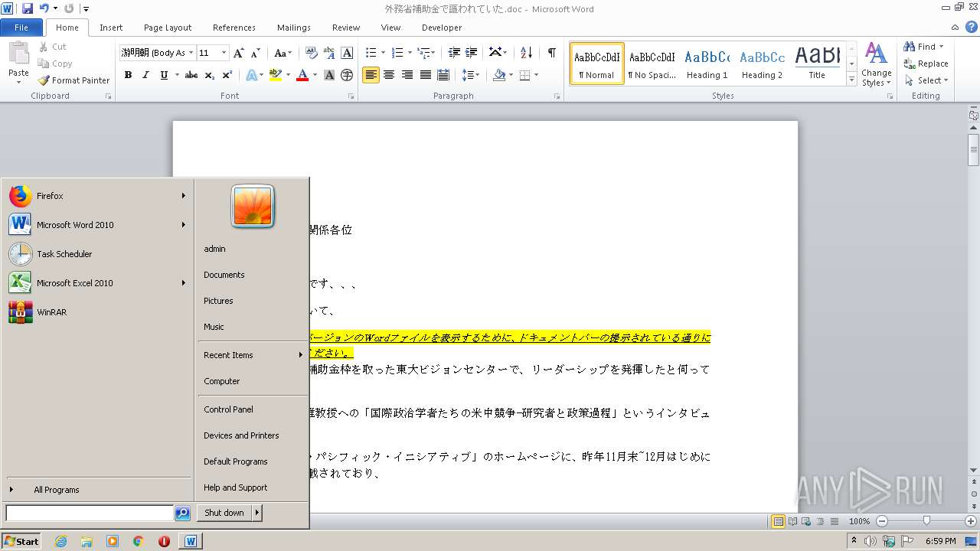Click Enclose Characters icon

click(x=347, y=75)
